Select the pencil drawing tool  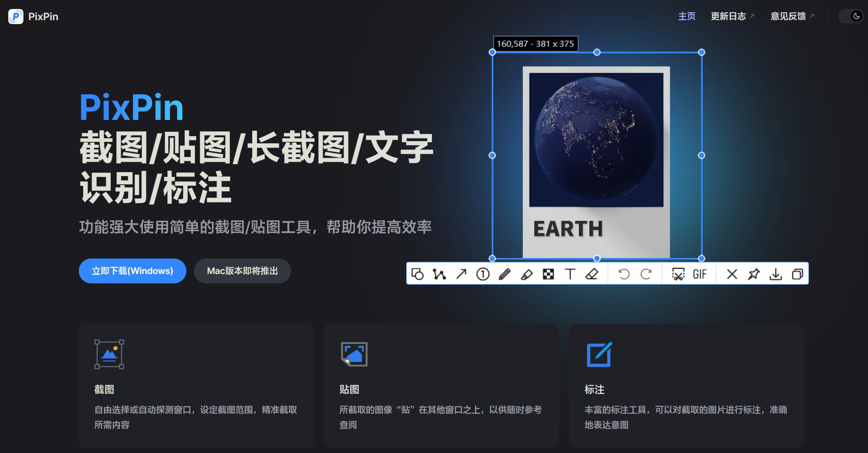coord(505,274)
